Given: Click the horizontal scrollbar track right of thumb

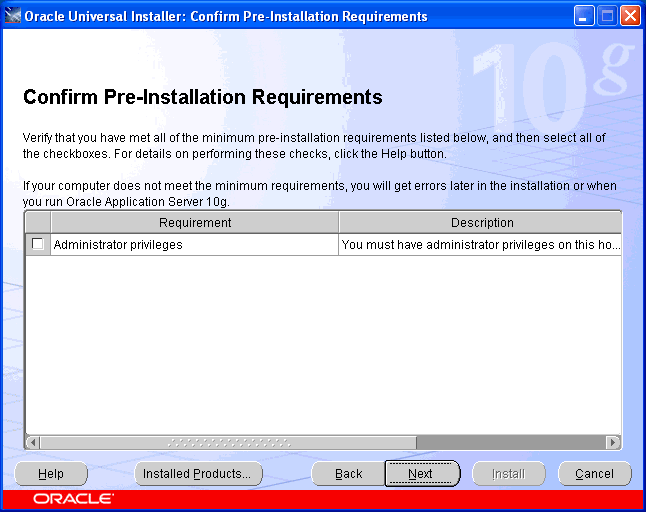Looking at the screenshot, I should pos(511,443).
